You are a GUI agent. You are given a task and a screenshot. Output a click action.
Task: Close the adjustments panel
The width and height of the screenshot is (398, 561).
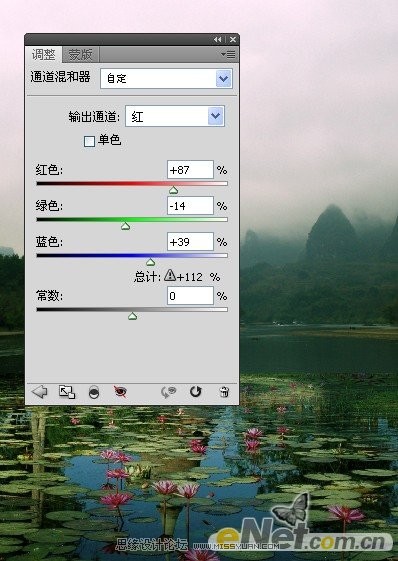click(x=233, y=39)
